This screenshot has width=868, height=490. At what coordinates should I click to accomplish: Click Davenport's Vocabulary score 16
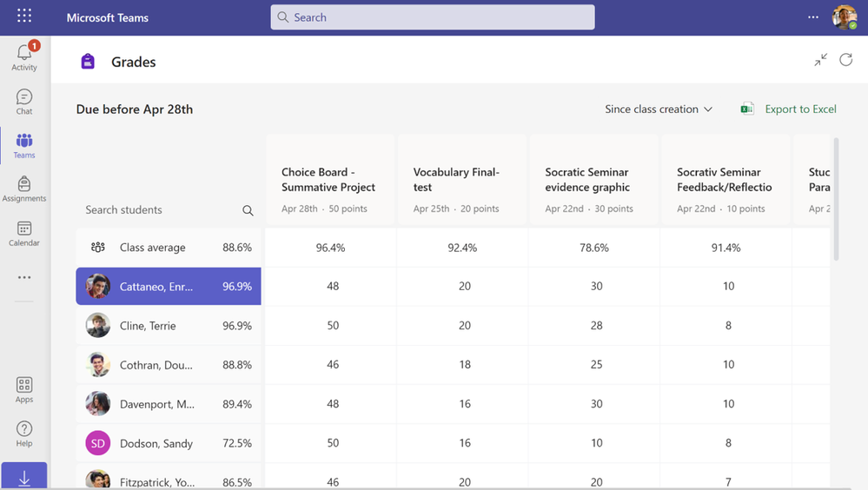(465, 404)
